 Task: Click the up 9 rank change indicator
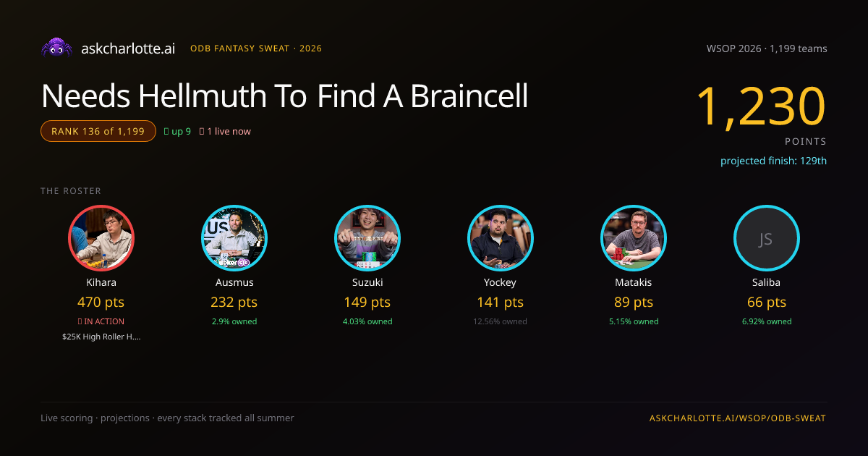[178, 131]
